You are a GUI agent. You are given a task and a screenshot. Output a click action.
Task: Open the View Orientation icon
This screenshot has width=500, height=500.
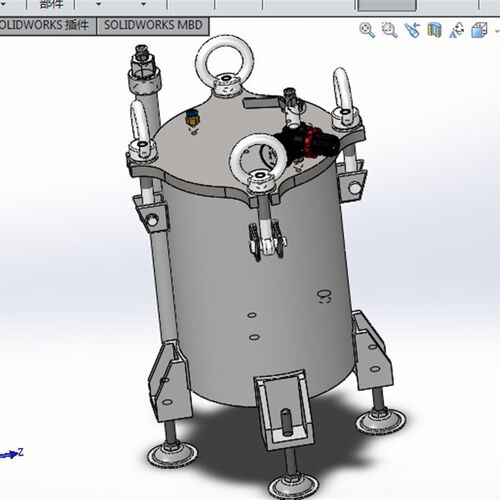[457, 30]
